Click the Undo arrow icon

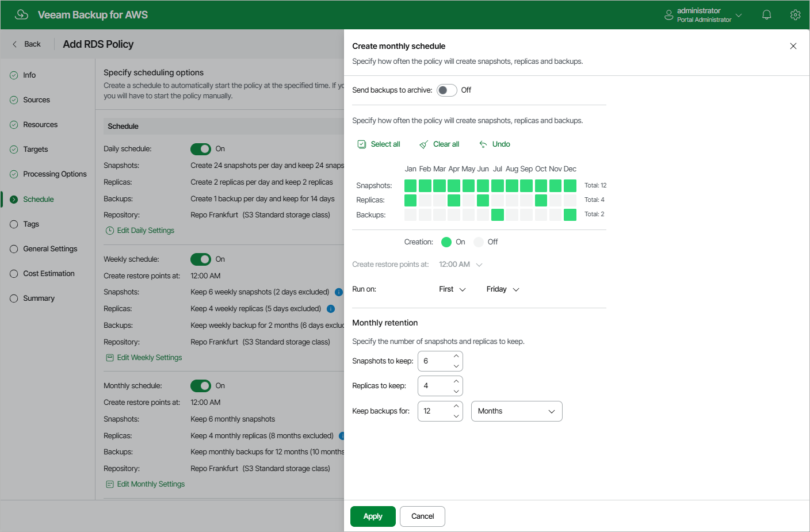(483, 144)
